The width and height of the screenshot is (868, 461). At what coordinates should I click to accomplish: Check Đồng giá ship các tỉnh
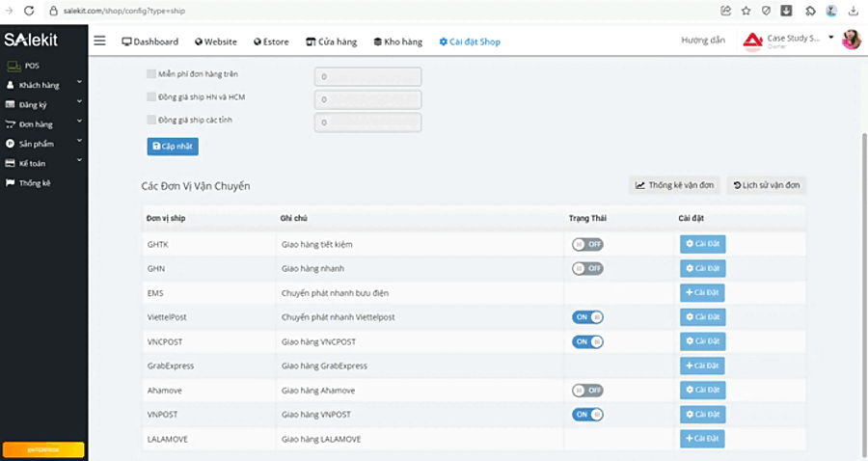[151, 120]
